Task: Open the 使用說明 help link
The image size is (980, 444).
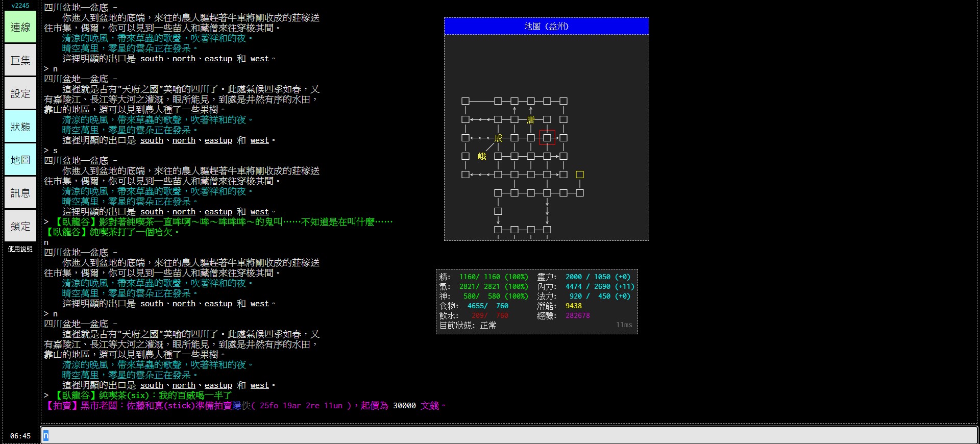Action: click(20, 249)
